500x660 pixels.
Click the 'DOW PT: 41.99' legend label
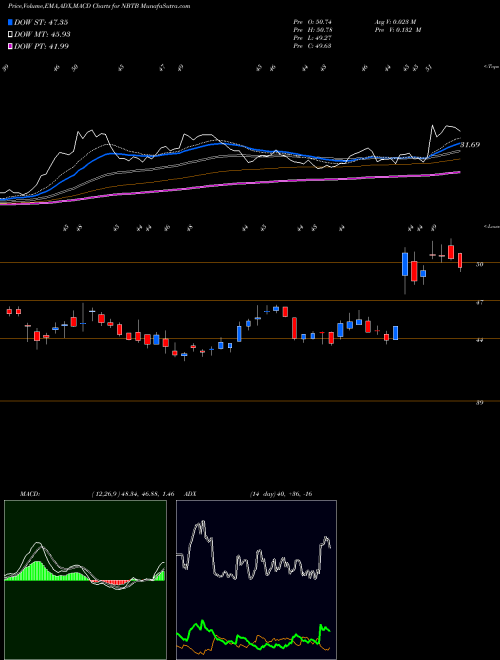pyautogui.click(x=42, y=46)
